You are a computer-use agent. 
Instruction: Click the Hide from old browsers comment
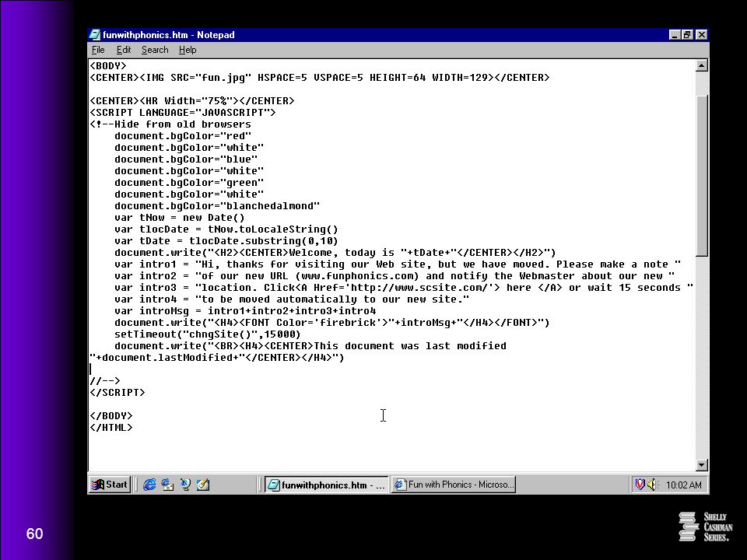(x=170, y=124)
